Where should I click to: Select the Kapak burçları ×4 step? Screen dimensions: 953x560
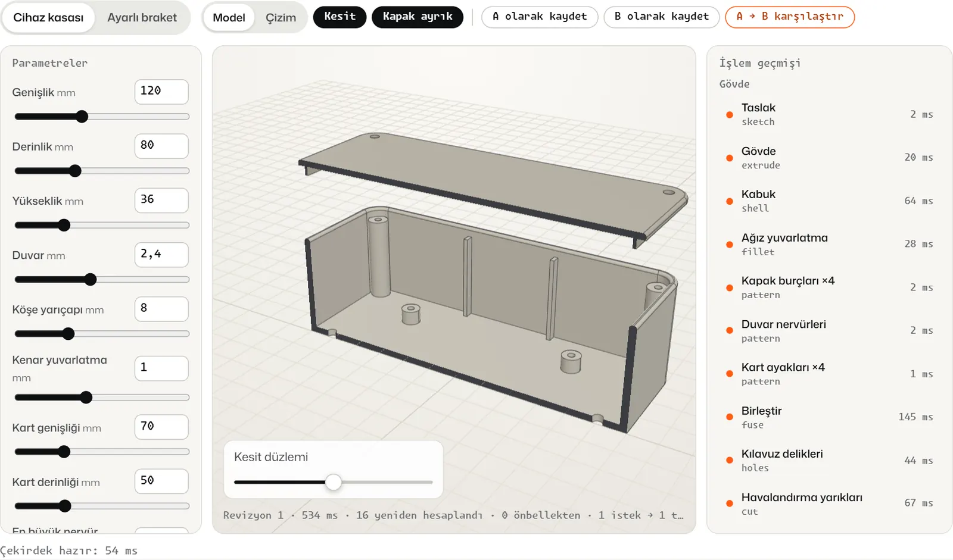coord(829,287)
